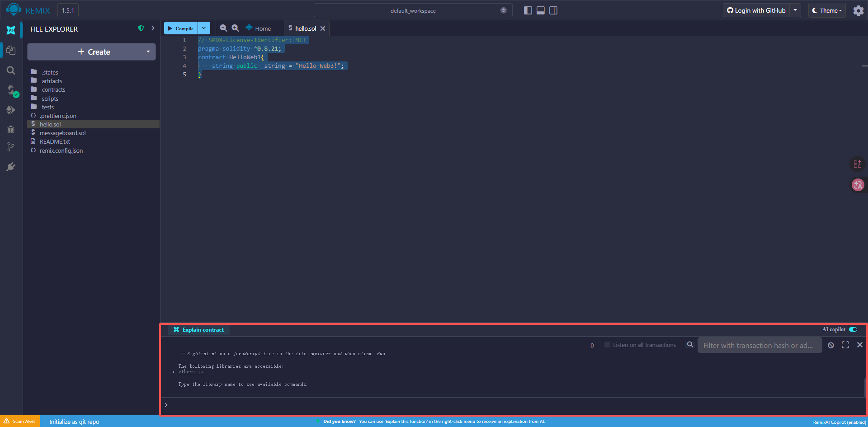Open the ethers.js link in terminal
Image resolution: width=868 pixels, height=427 pixels.
190,372
